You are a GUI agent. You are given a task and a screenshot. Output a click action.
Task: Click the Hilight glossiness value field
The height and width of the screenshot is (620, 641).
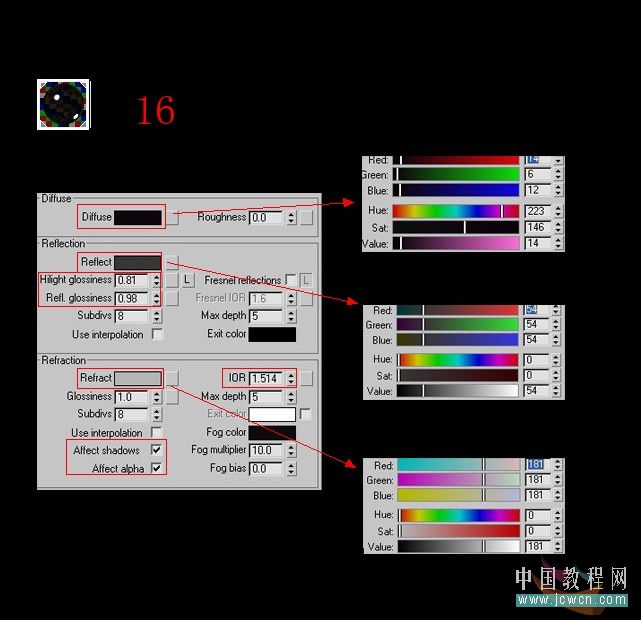coord(132,280)
